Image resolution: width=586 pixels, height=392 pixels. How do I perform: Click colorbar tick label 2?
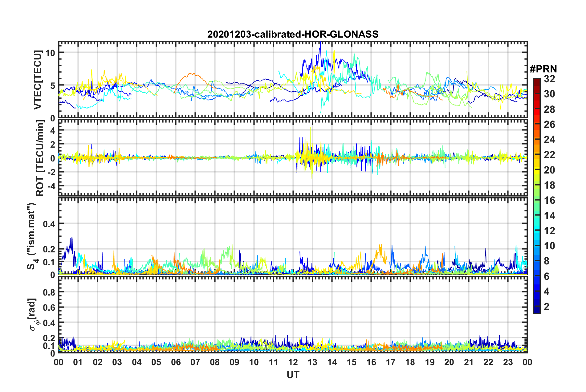coord(547,306)
